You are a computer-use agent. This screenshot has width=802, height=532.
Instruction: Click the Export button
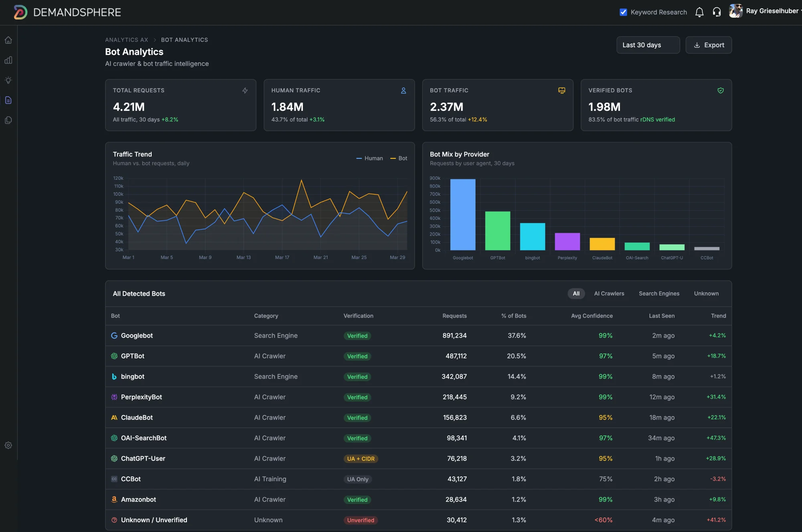coord(709,45)
